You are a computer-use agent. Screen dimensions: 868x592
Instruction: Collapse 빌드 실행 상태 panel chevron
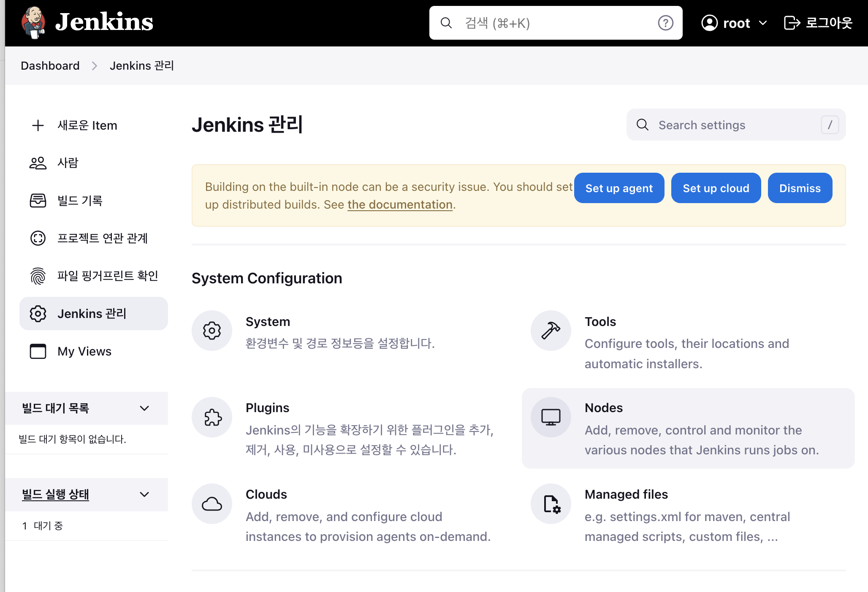click(x=144, y=494)
